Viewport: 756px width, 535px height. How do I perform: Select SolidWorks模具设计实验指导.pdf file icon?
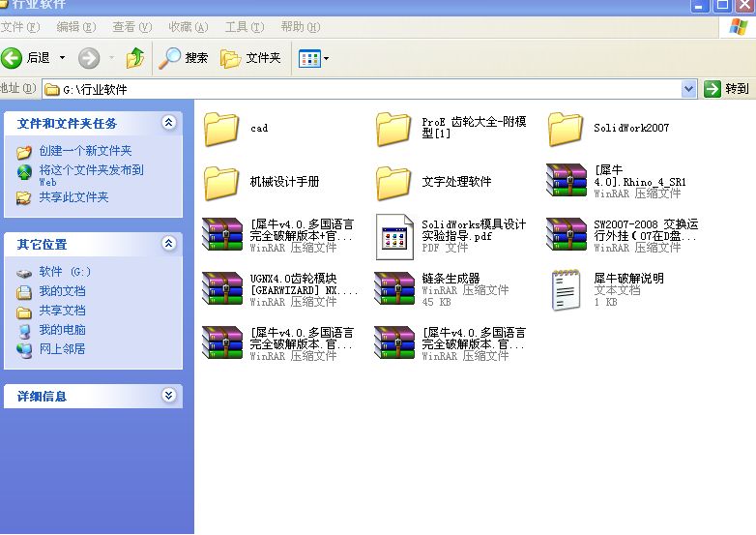pos(394,237)
